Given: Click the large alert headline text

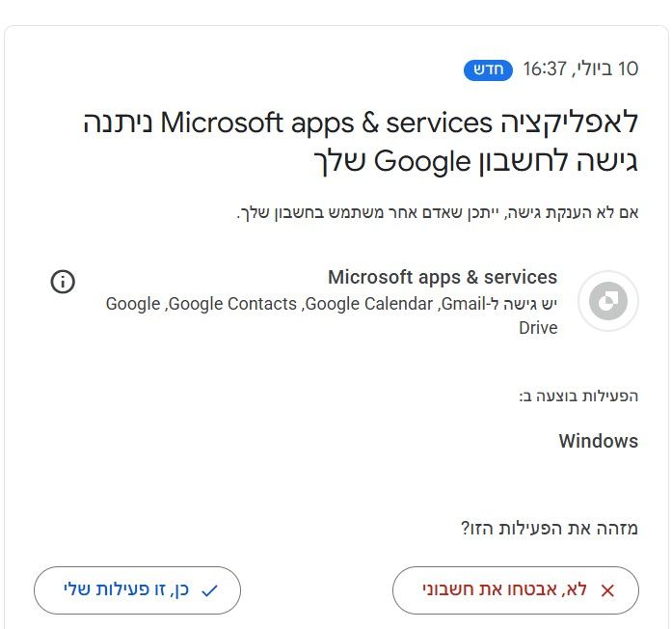Looking at the screenshot, I should click(x=361, y=142).
